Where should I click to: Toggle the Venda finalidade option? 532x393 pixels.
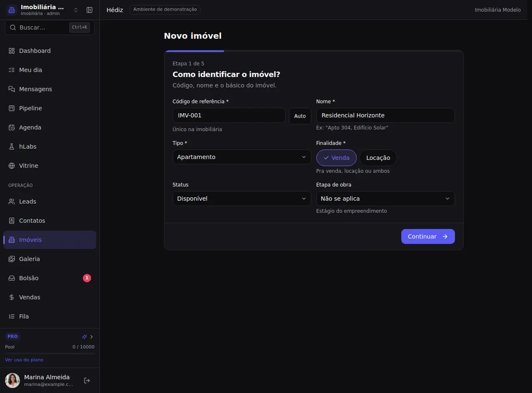[x=336, y=158]
